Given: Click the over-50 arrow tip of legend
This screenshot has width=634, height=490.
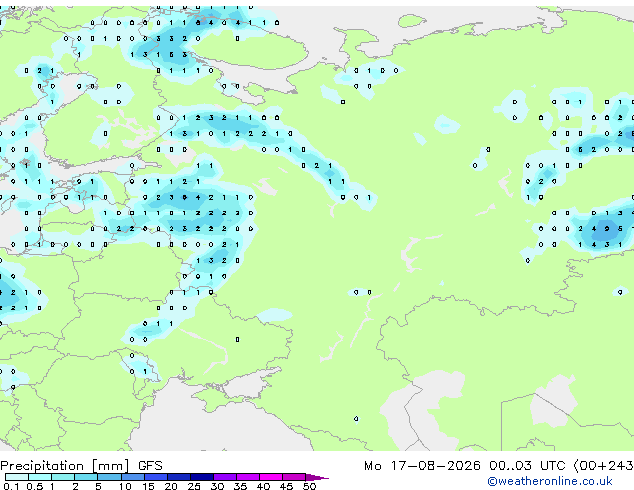Looking at the screenshot, I should (317, 477).
